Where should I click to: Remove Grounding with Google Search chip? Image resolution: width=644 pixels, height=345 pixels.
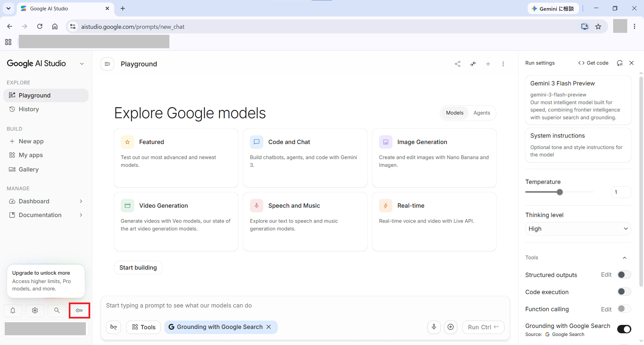tap(269, 327)
